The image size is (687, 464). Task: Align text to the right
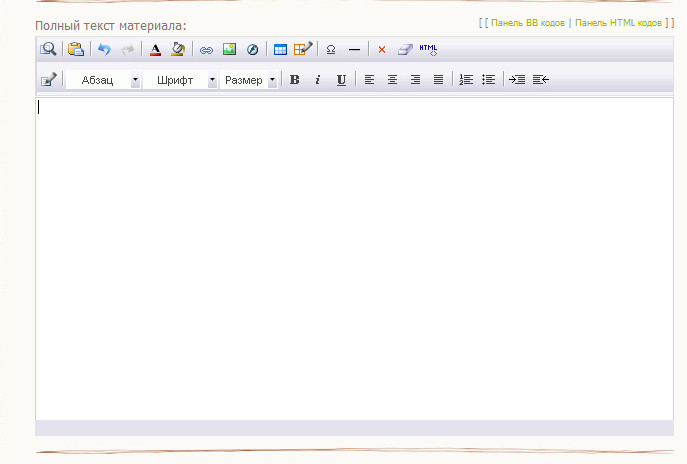(x=415, y=80)
